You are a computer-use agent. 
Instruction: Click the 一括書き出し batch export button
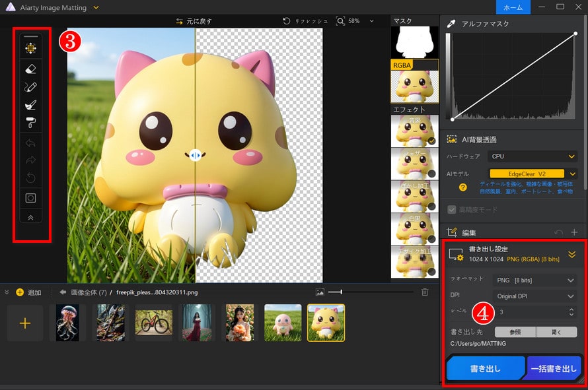pos(553,370)
